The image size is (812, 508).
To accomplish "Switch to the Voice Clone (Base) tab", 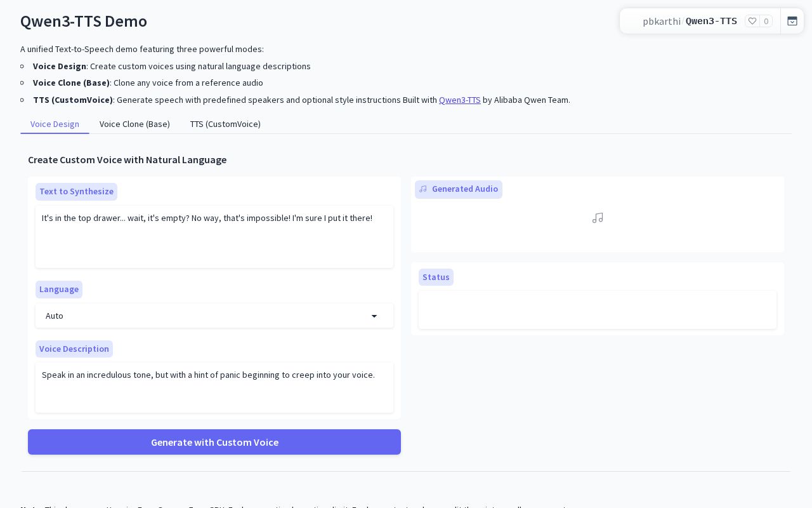I will click(x=134, y=124).
